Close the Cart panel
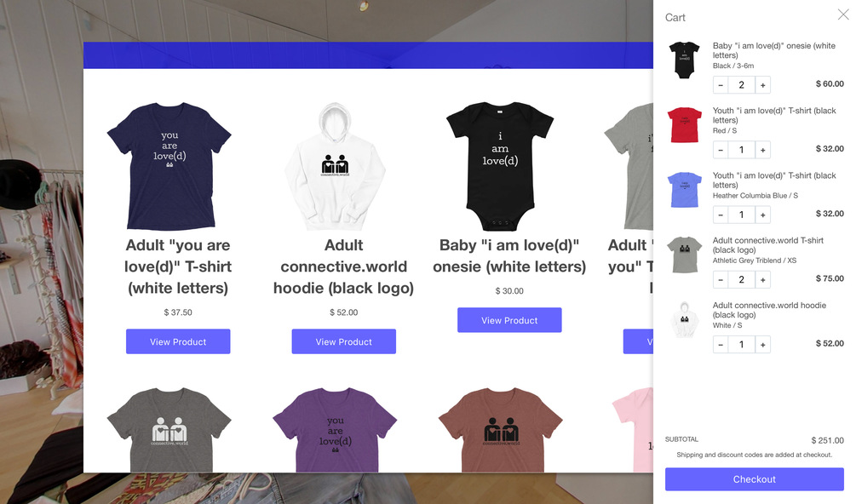Image resolution: width=856 pixels, height=504 pixels. (843, 14)
